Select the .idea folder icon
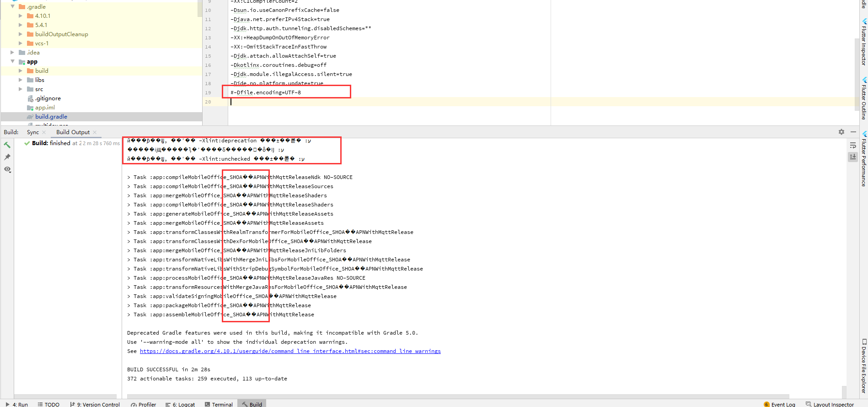Image resolution: width=868 pixels, height=407 pixels. [x=22, y=53]
